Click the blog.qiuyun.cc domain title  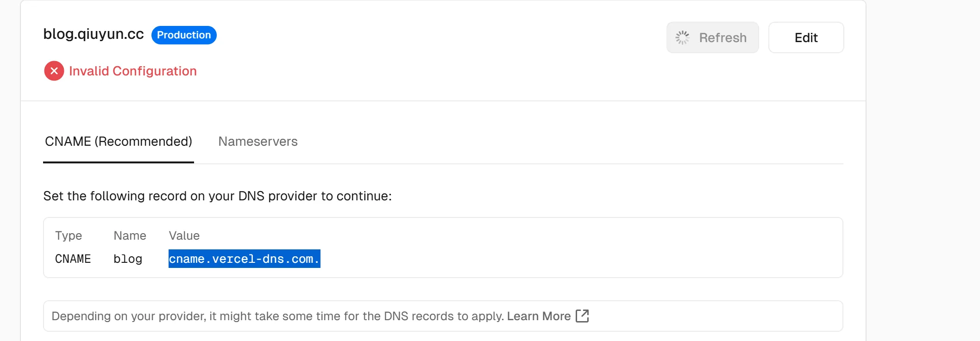coord(94,34)
